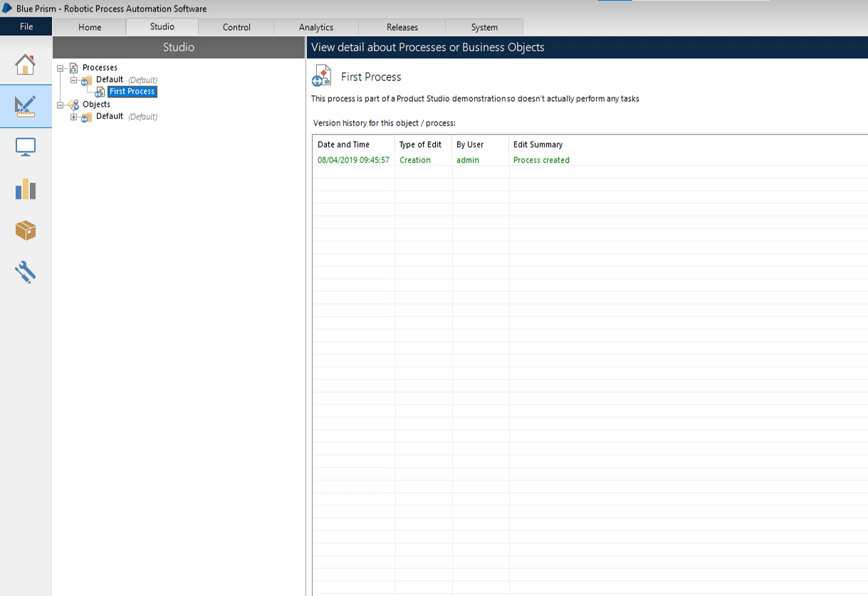Click the process description text

[x=475, y=99]
